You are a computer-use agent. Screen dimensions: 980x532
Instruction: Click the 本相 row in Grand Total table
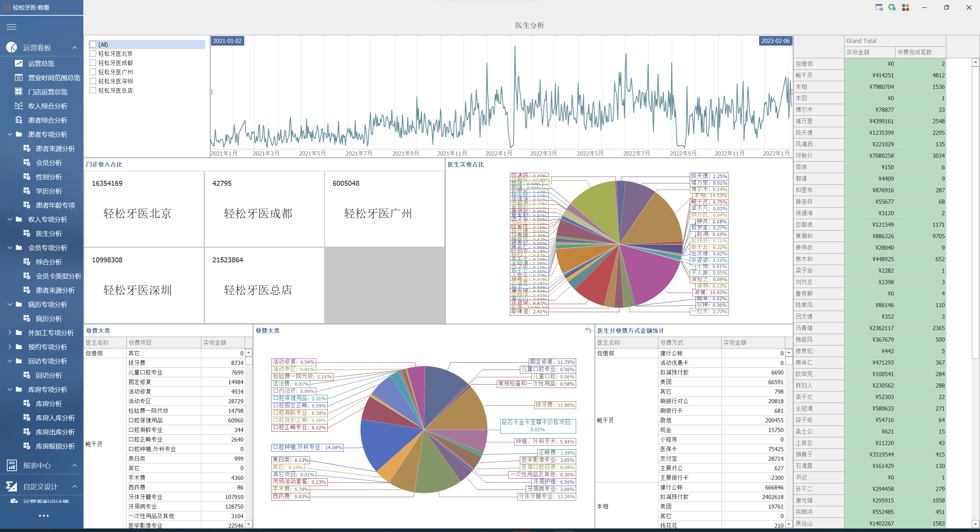870,87
